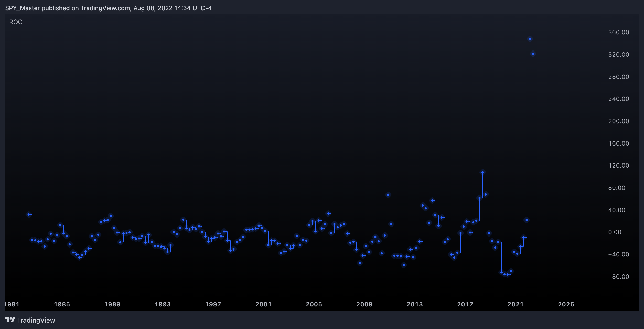Screen dimensions: 644x329
Task: Select the 280.00 price axis label
Action: [619, 77]
